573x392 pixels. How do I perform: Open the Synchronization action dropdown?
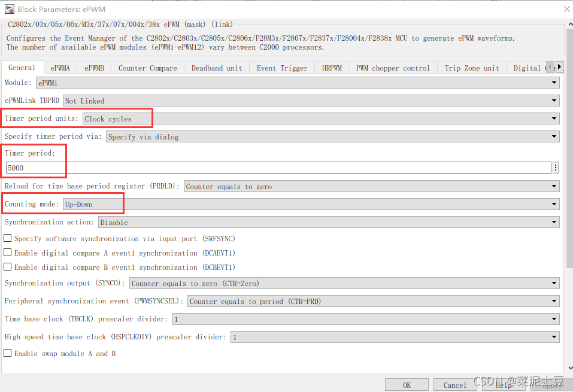click(x=329, y=222)
